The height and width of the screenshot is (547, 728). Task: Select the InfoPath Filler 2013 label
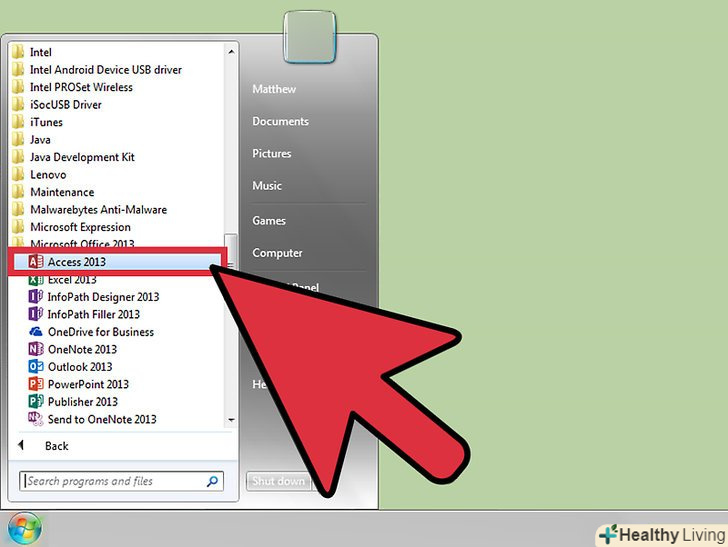point(93,314)
